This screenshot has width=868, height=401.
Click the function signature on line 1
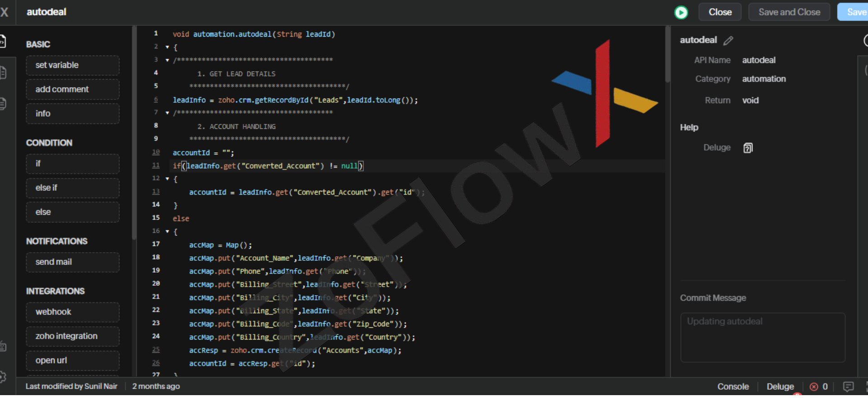point(254,34)
